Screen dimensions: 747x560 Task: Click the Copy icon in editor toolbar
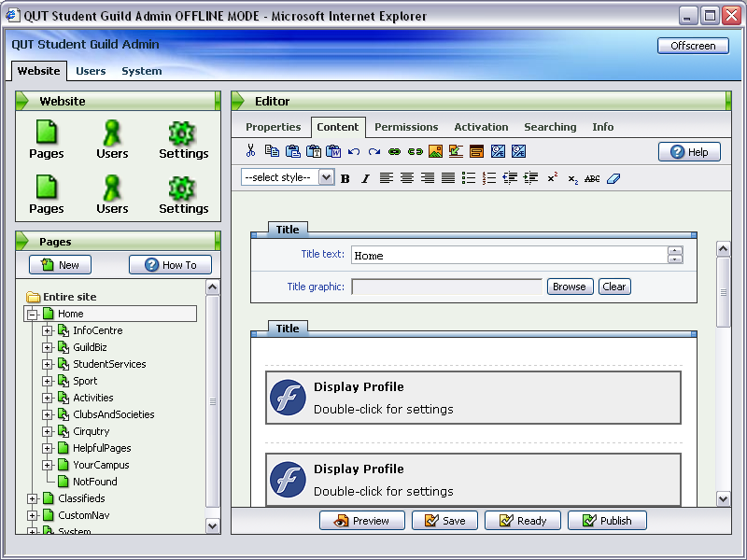click(x=272, y=151)
